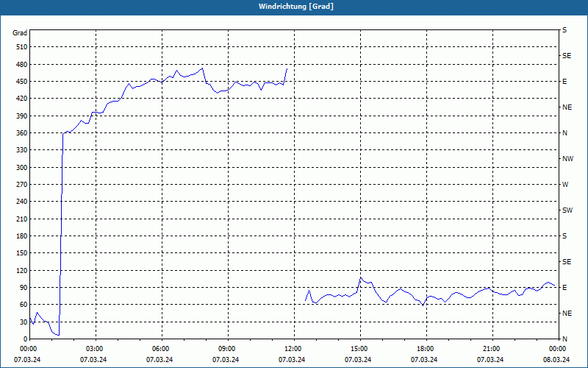Click the 07.03.24 date under 12:00
588x368 pixels.
coord(292,360)
